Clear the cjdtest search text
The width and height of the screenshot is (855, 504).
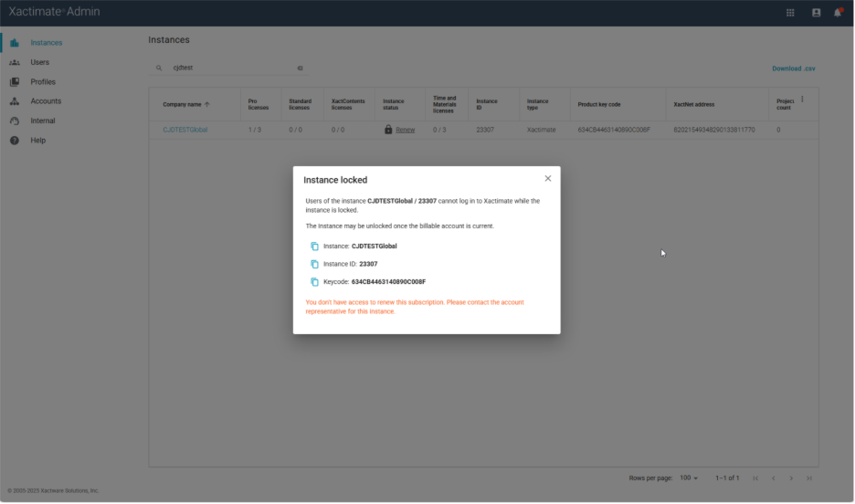click(300, 68)
